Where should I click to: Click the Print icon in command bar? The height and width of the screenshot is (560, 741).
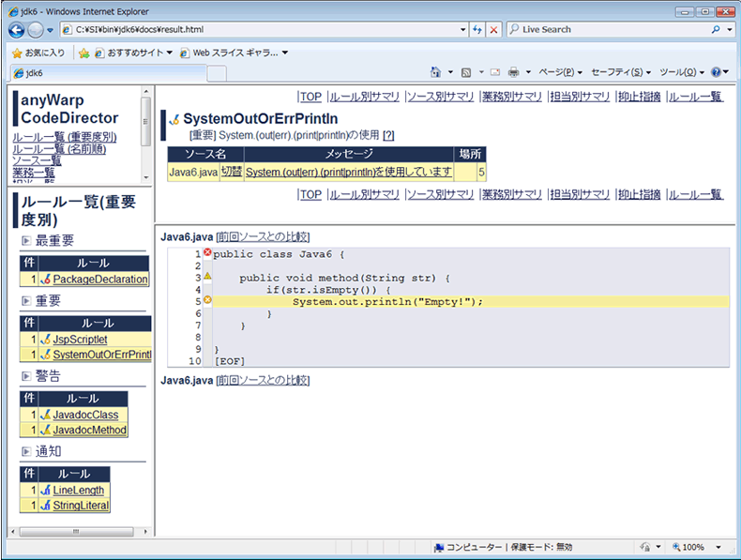point(513,72)
